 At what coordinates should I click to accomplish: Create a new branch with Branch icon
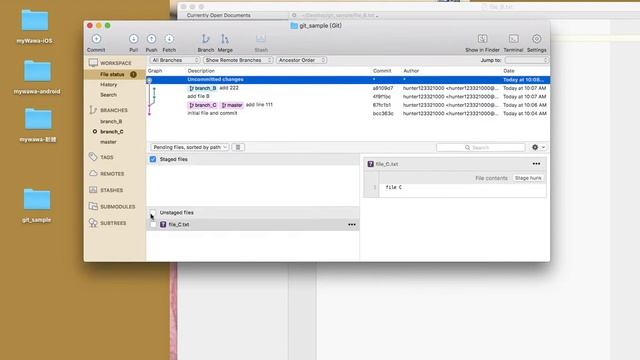(x=205, y=39)
